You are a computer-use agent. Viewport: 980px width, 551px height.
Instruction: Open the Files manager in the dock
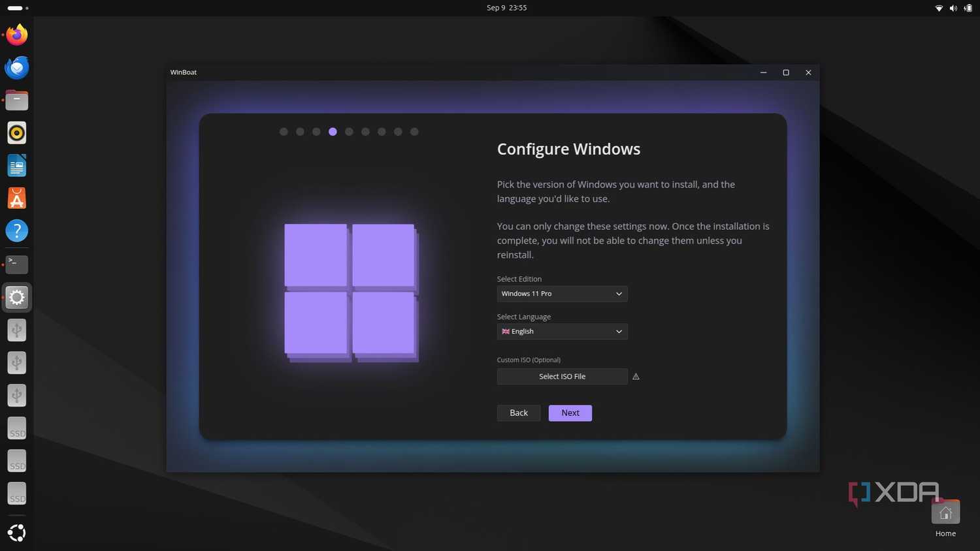click(17, 100)
